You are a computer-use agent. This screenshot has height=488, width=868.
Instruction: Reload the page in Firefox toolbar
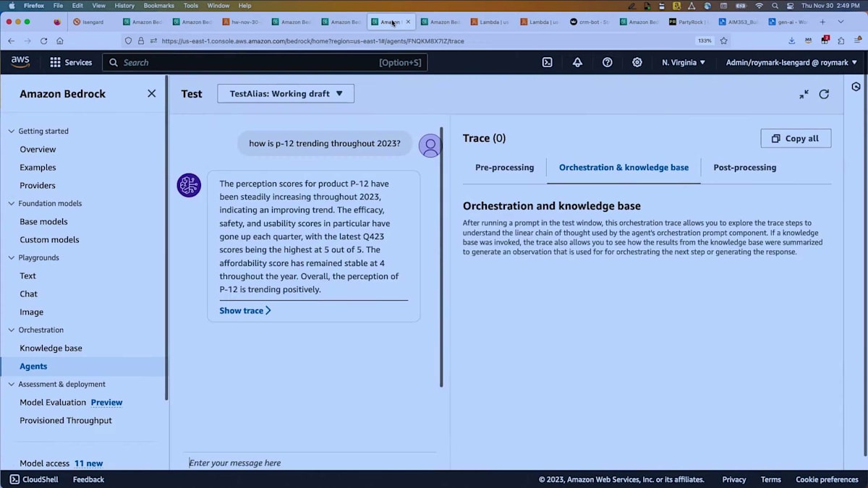43,41
